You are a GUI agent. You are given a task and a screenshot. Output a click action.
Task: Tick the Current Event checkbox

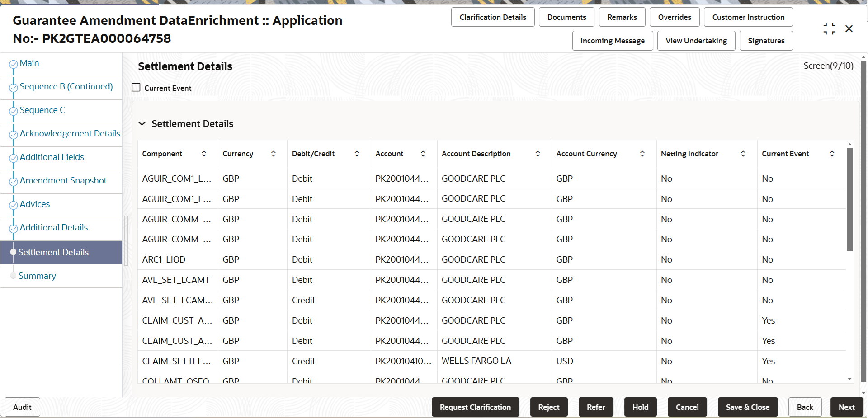[136, 87]
